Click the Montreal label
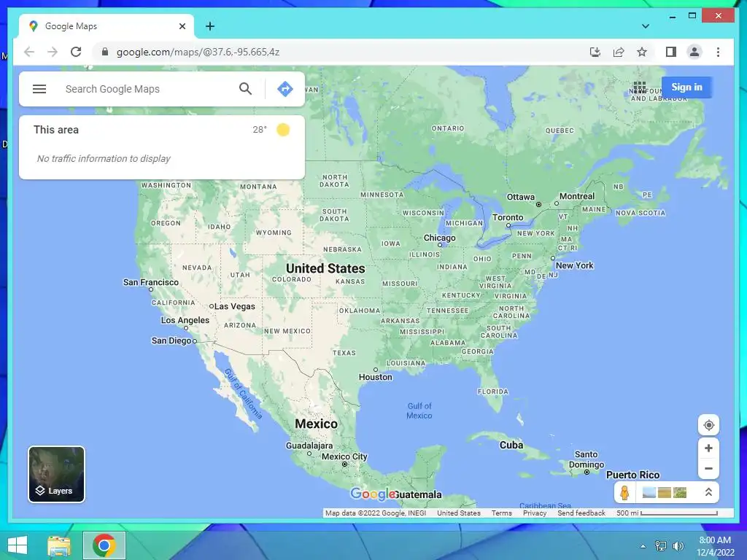The width and height of the screenshot is (747, 560). point(577,196)
